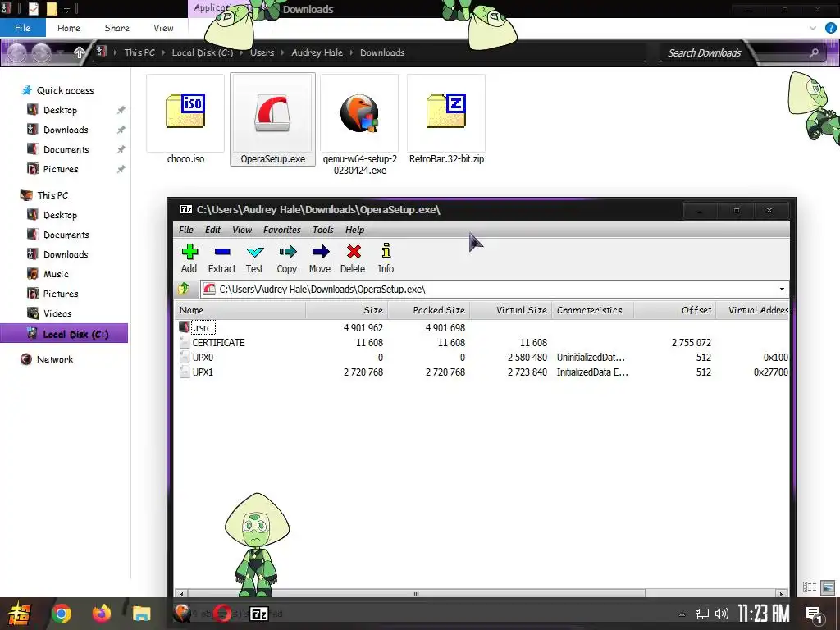Viewport: 840px width, 630px height.
Task: Open the Info tool in 7-Zip
Action: (386, 258)
